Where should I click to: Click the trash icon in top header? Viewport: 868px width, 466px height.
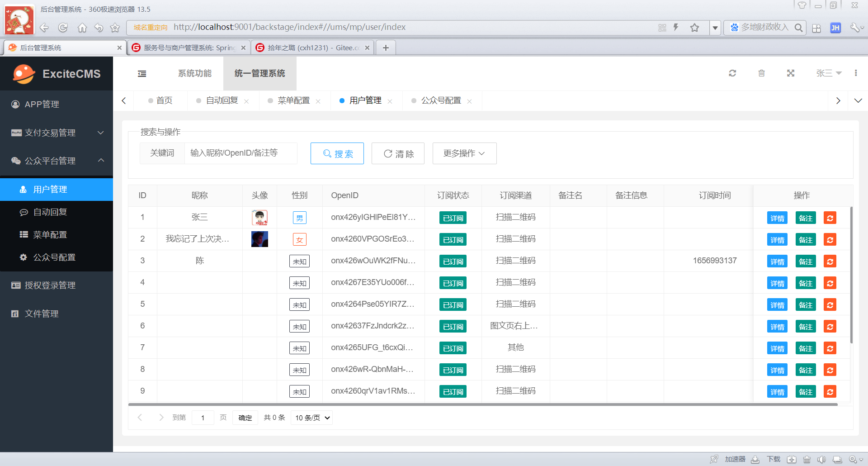[x=761, y=73]
